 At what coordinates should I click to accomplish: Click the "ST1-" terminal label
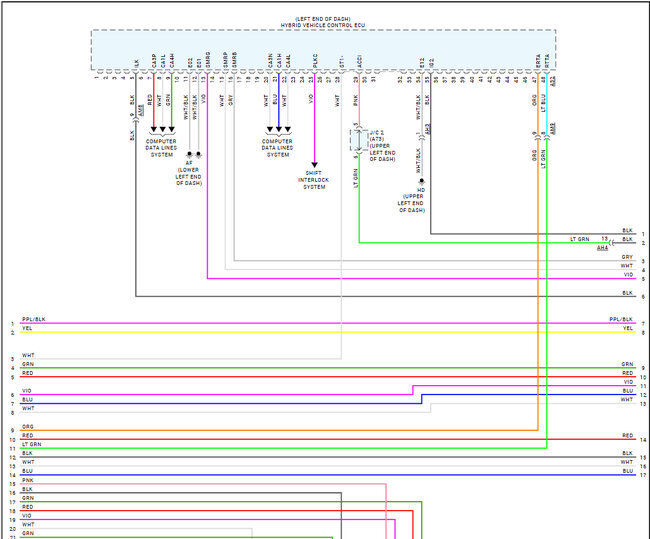tap(342, 62)
